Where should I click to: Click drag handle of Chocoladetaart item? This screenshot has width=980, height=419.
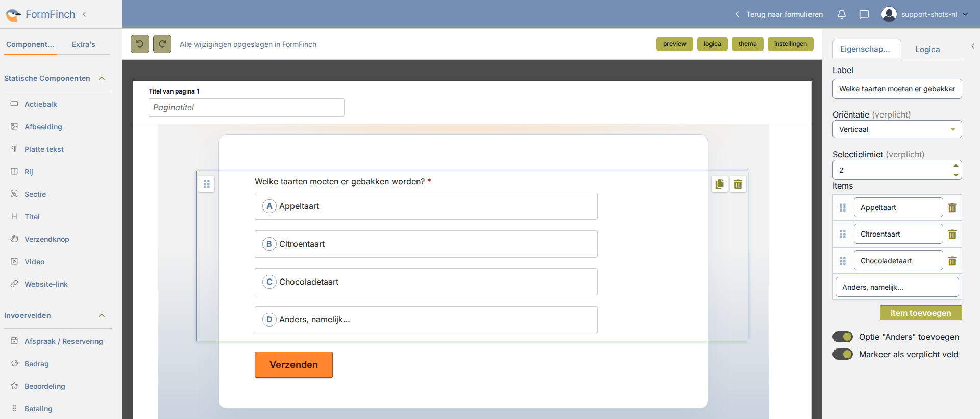point(843,261)
